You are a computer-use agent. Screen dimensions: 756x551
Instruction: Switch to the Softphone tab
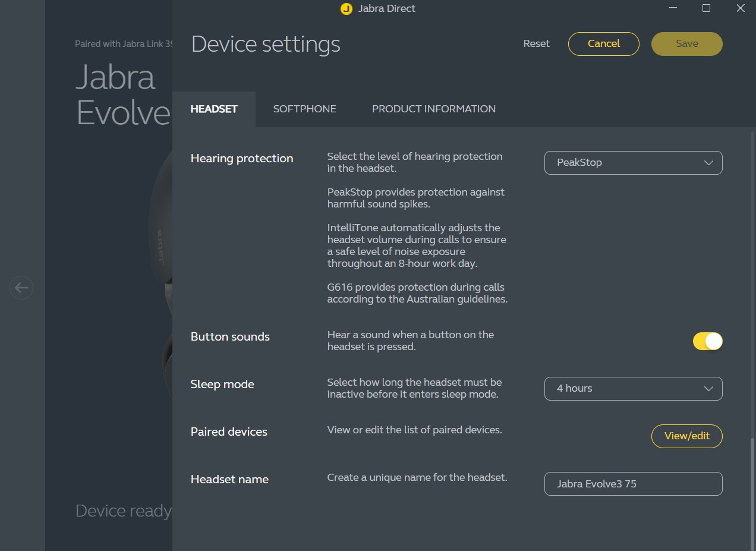pos(304,109)
